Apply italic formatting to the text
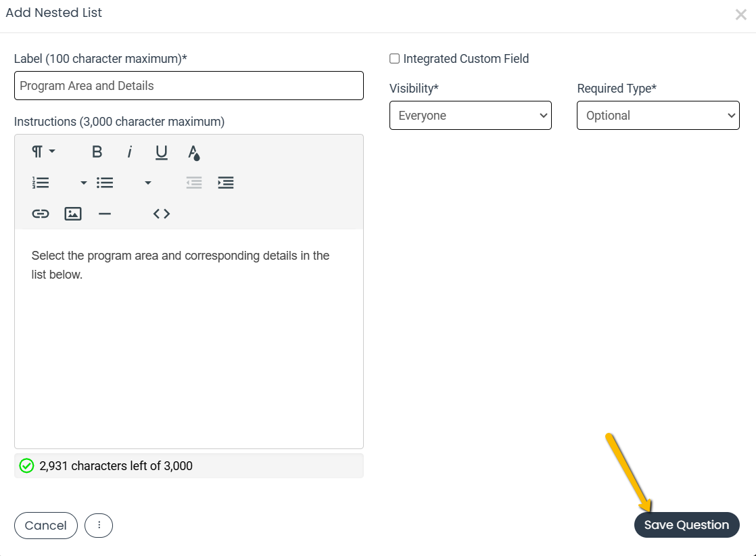 coord(129,152)
